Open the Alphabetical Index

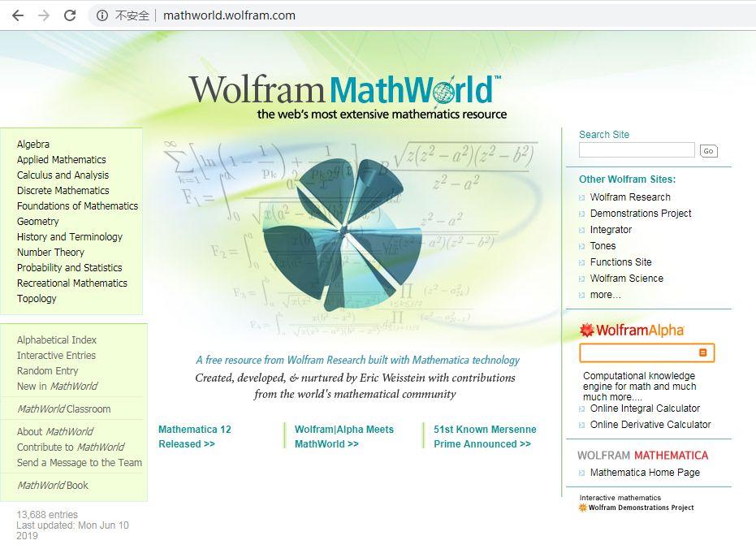pyautogui.click(x=57, y=339)
